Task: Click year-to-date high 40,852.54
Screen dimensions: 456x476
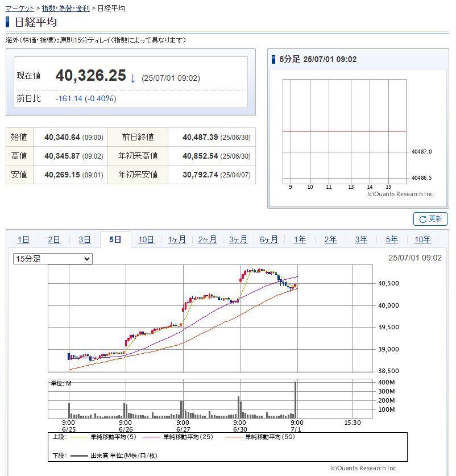Action: (x=200, y=156)
